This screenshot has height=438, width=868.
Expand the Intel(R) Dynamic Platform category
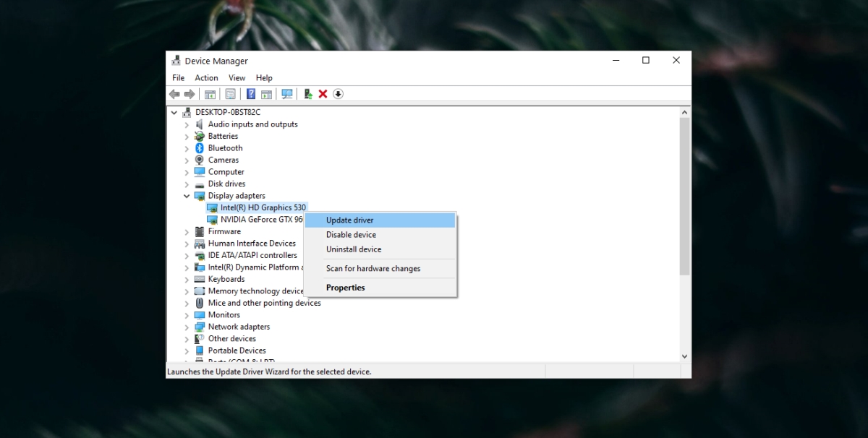187,267
